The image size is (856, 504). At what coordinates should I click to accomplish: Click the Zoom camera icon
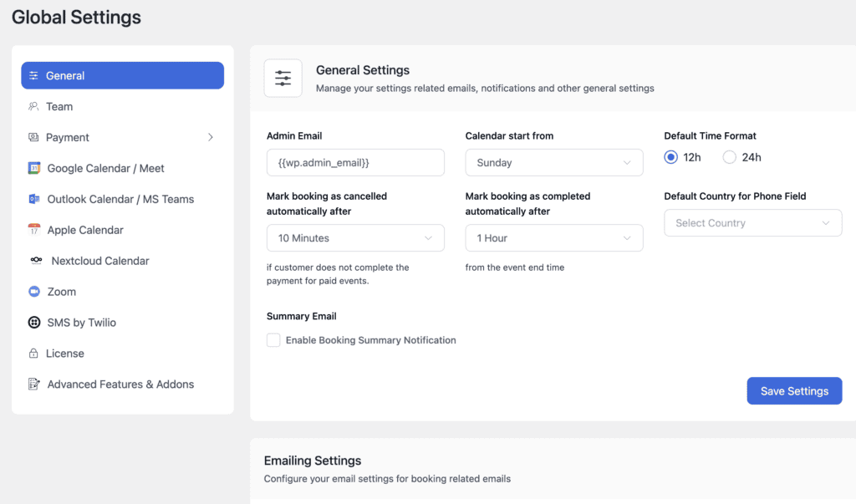33,292
